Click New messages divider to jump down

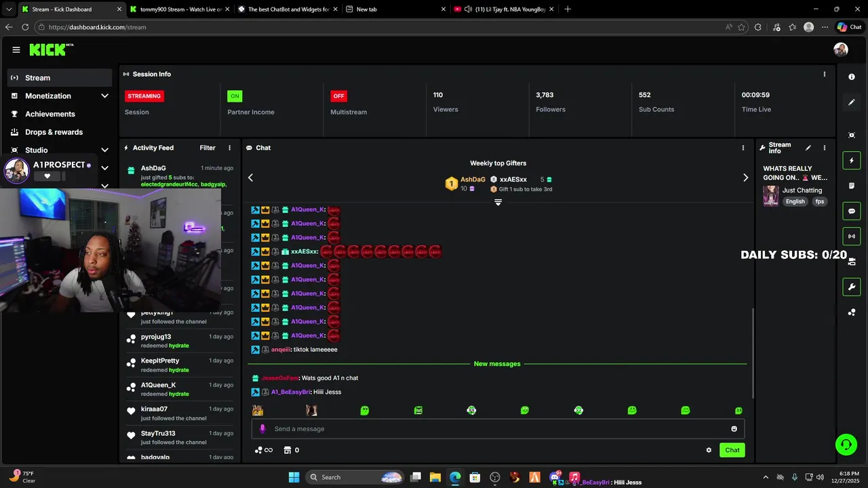(497, 364)
